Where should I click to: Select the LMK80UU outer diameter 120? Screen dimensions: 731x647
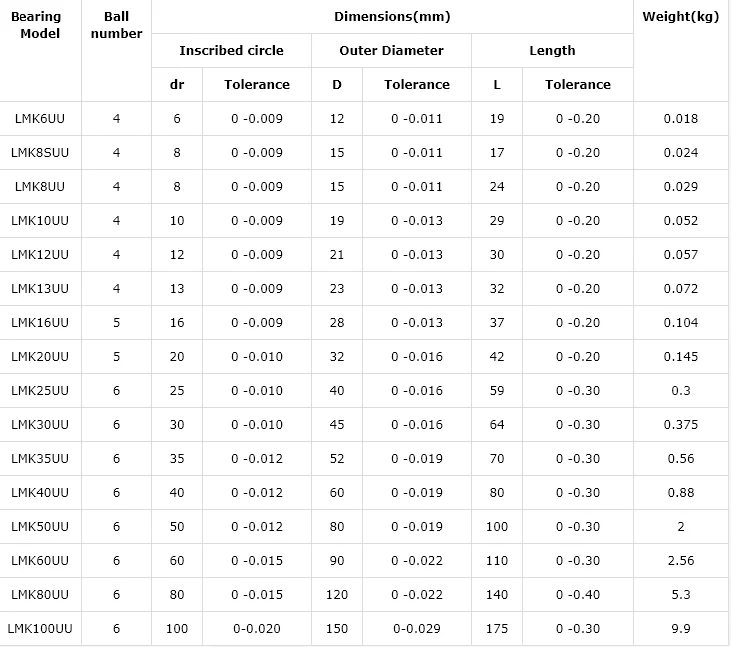click(x=337, y=594)
